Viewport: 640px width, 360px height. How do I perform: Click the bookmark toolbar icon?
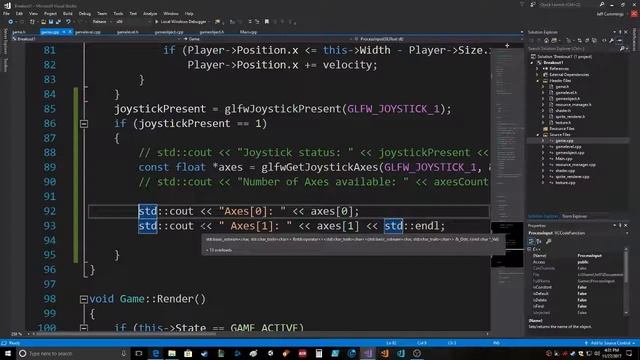point(267,22)
